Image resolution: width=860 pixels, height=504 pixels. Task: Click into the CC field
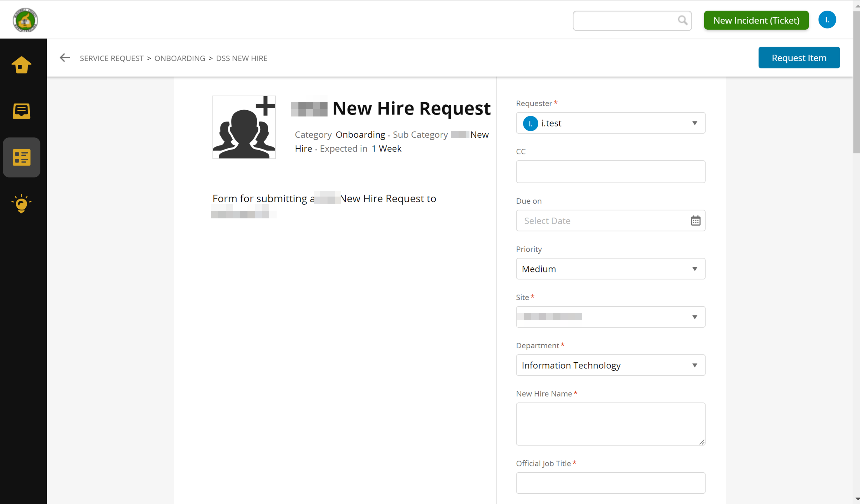(610, 172)
